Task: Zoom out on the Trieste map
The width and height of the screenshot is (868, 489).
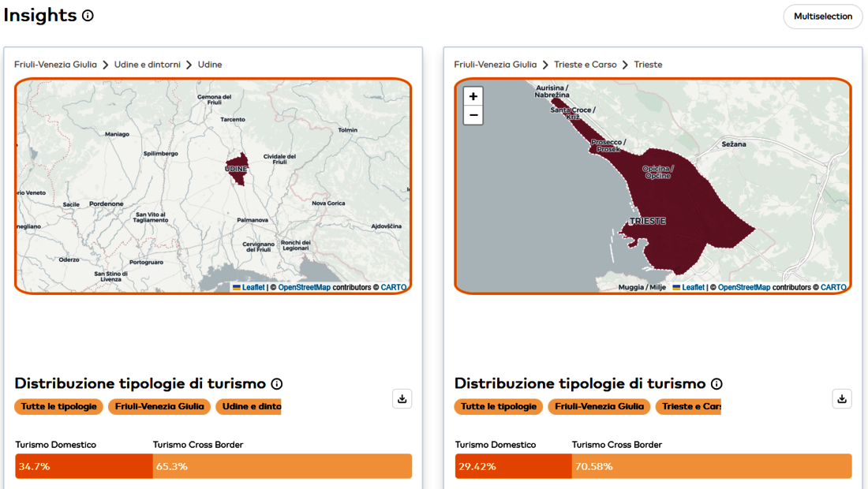Action: click(473, 115)
